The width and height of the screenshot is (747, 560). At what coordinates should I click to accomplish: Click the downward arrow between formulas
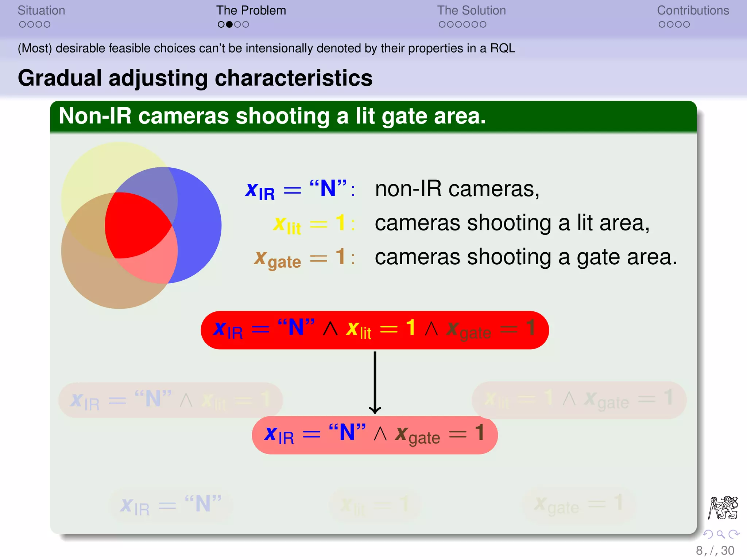[375, 382]
